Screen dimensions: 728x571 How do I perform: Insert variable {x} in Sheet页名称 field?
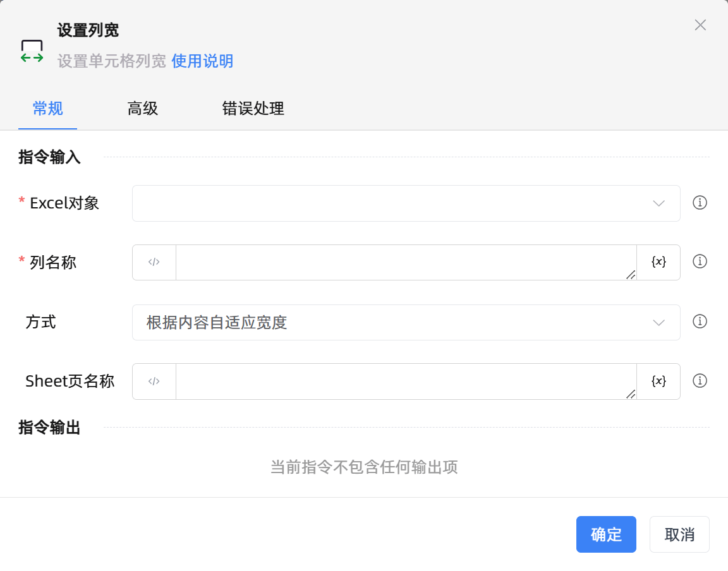tap(658, 382)
